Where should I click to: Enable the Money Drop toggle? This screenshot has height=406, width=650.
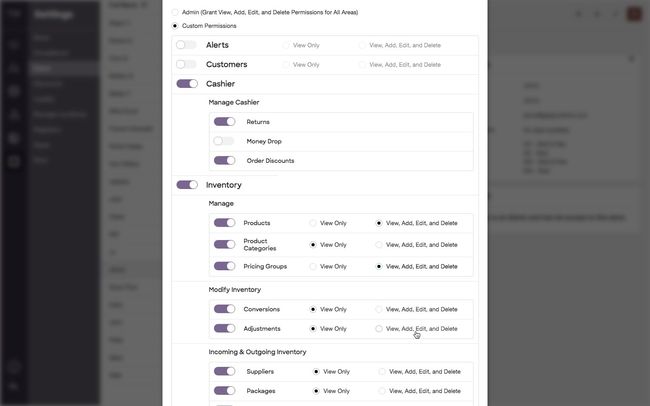tap(224, 141)
